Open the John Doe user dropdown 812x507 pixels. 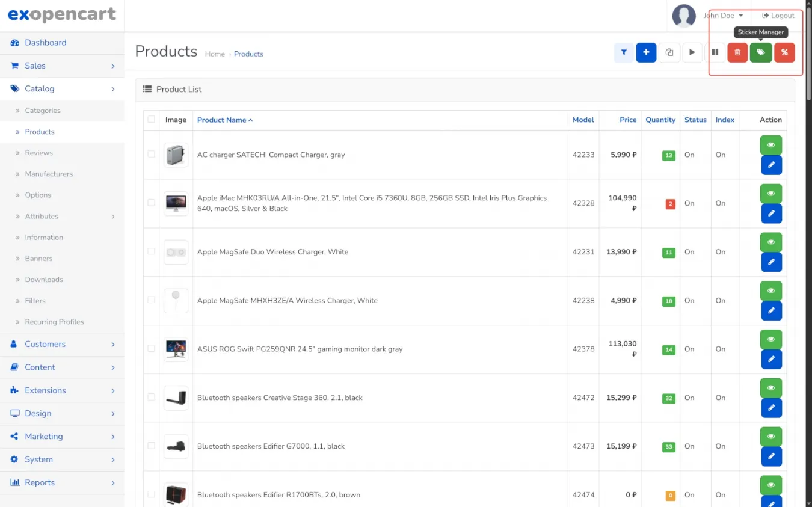click(x=723, y=16)
